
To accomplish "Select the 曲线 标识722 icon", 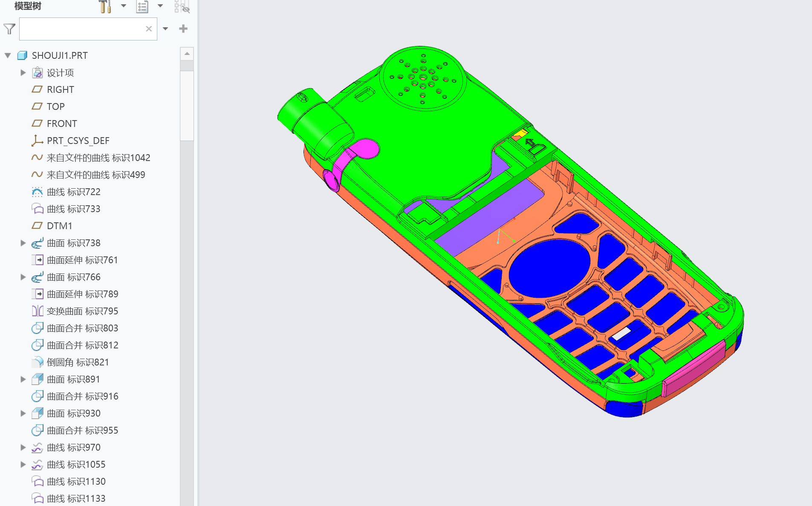I will [38, 192].
